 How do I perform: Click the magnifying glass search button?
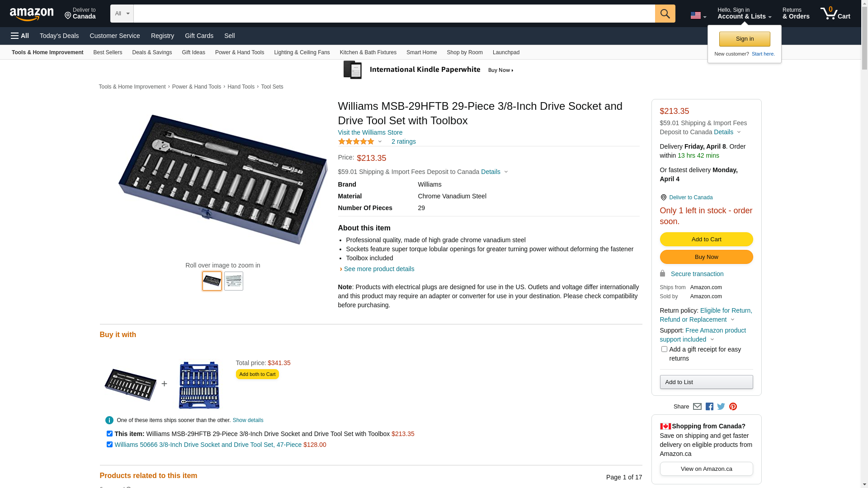(665, 14)
